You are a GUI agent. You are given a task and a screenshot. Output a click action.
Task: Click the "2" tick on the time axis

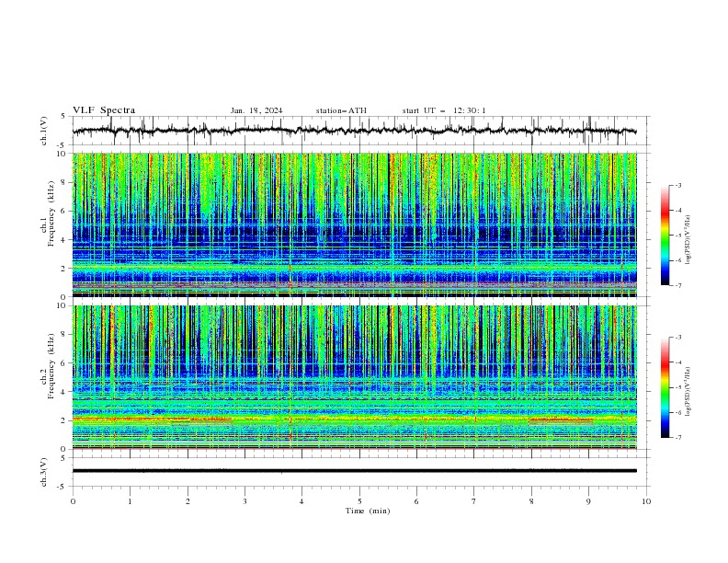[188, 501]
